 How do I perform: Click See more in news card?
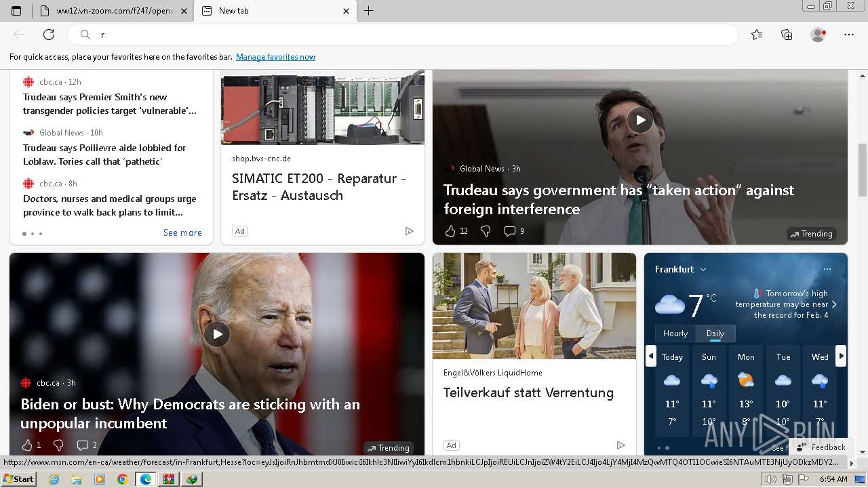[x=182, y=232]
